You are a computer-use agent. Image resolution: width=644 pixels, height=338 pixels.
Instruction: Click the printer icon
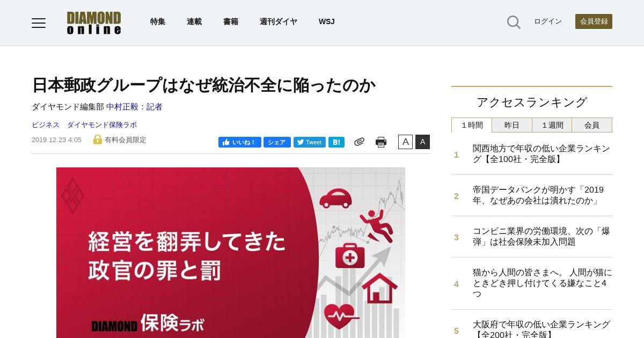pos(381,142)
